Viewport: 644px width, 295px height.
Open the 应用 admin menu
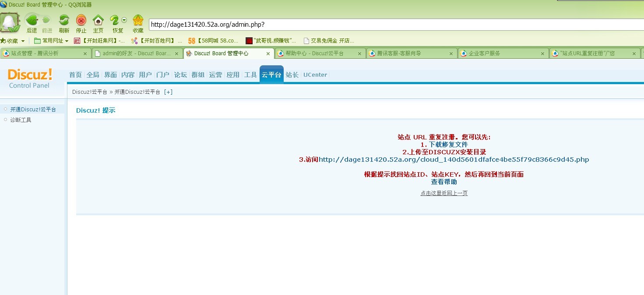pos(233,75)
